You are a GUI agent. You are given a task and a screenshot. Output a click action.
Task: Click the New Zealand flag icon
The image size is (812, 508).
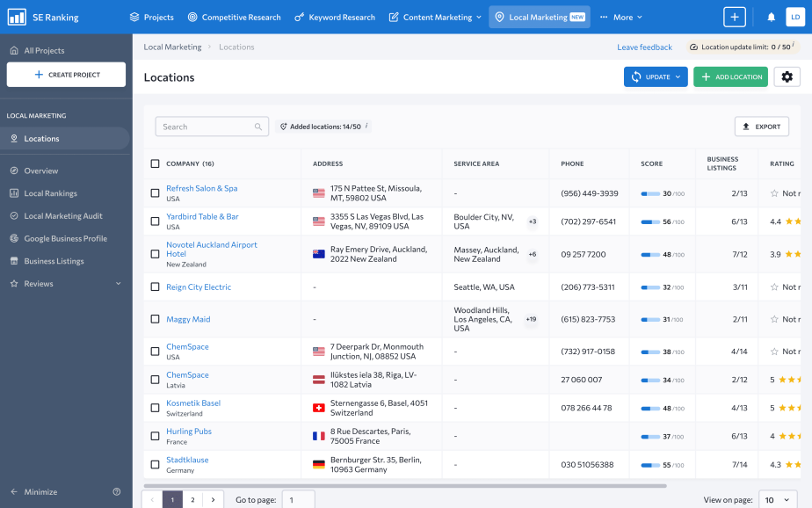(x=319, y=254)
